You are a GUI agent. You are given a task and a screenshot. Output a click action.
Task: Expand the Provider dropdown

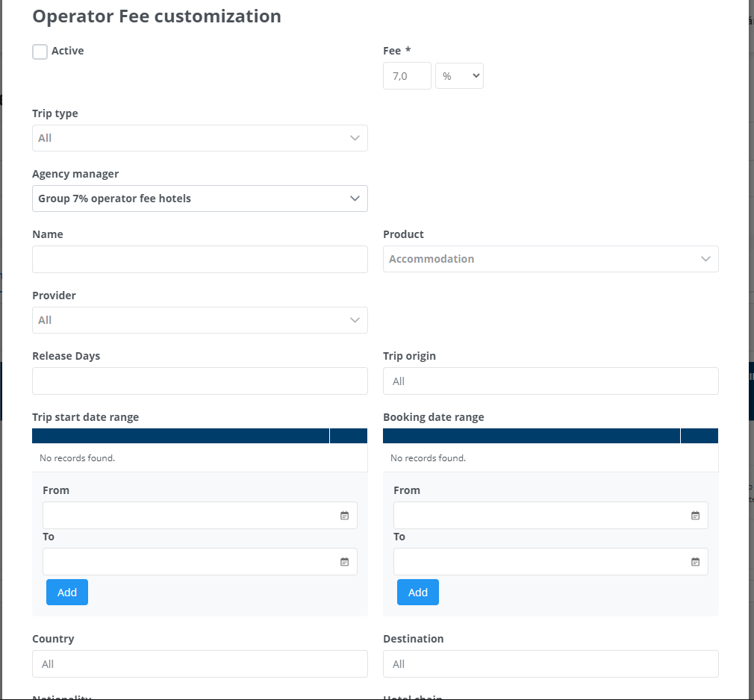pos(199,320)
